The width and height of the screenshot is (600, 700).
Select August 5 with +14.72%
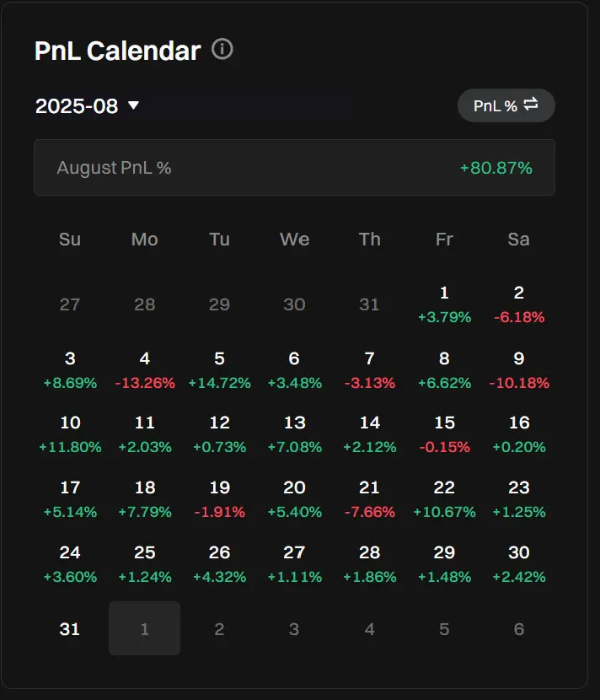pyautogui.click(x=219, y=370)
